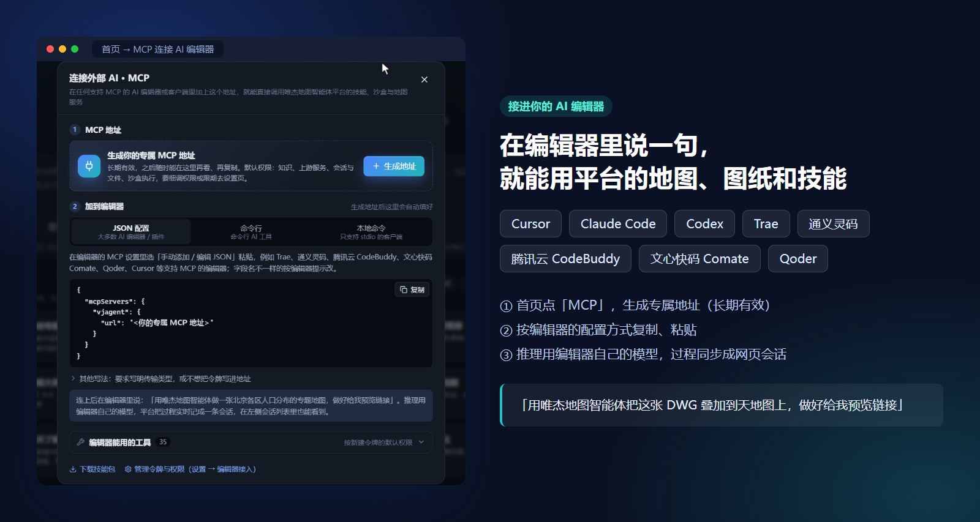The image size is (980, 522).
Task: Click the quoted prompt about DWG 叠加到天地图
Action: click(x=722, y=405)
